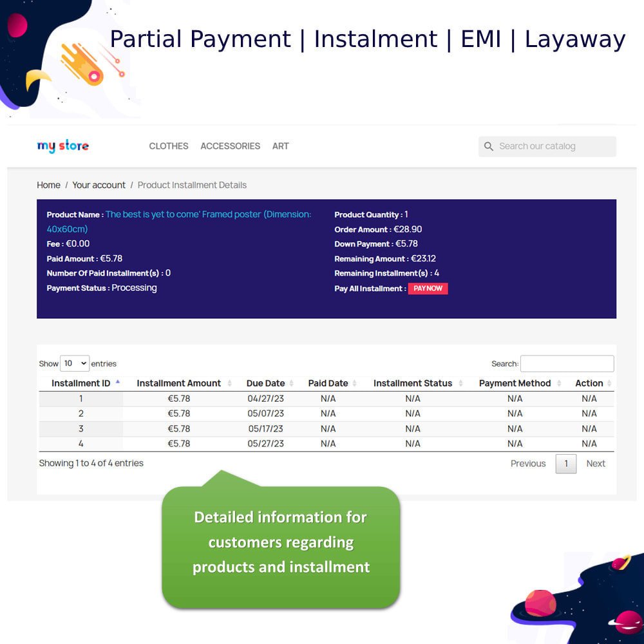Sort by Installment ID arrow
The width and height of the screenshot is (644, 644).
tap(118, 382)
